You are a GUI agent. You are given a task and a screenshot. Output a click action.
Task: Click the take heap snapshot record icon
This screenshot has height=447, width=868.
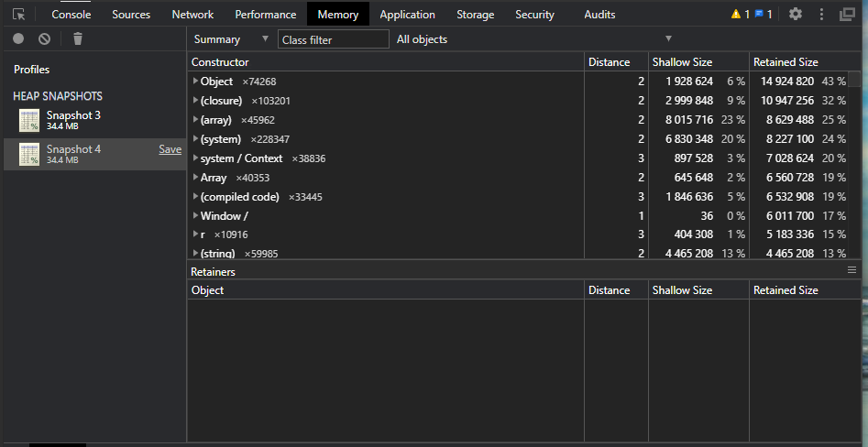coord(18,38)
